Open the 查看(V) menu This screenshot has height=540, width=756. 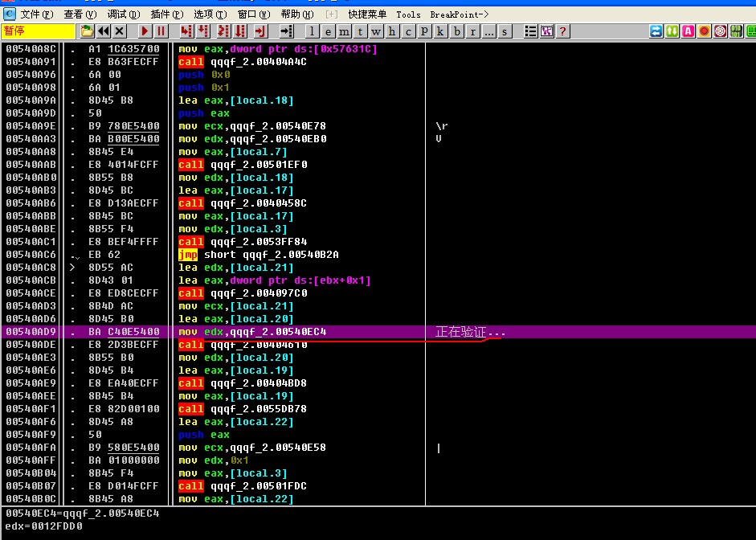[x=80, y=14]
